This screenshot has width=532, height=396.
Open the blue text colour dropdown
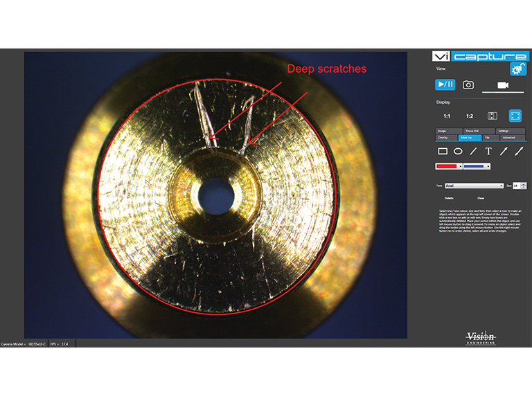click(490, 166)
